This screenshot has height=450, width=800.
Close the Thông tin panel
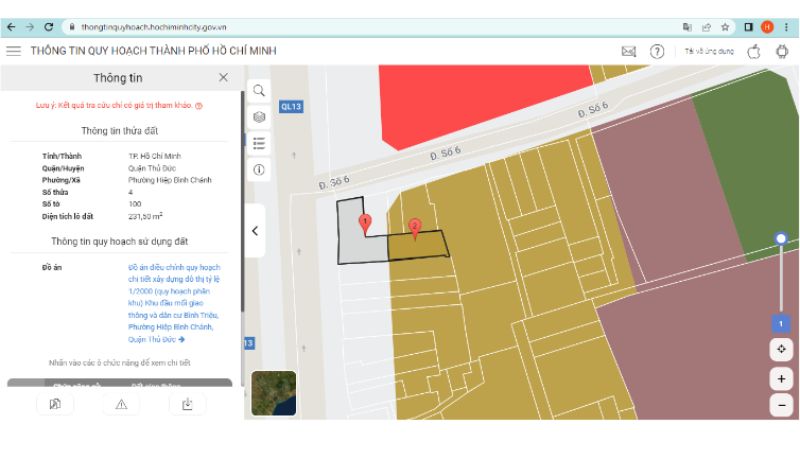point(223,78)
